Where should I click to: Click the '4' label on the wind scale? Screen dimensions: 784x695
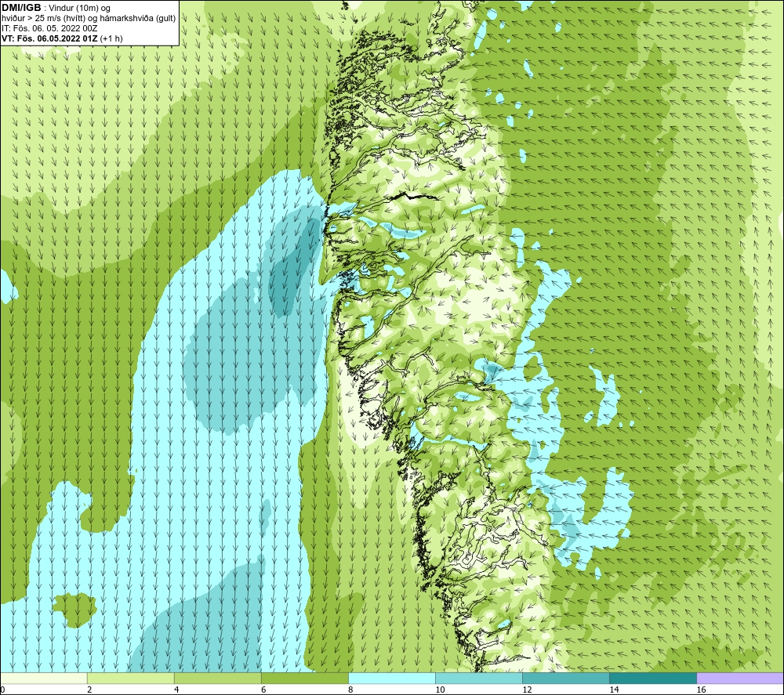176,690
